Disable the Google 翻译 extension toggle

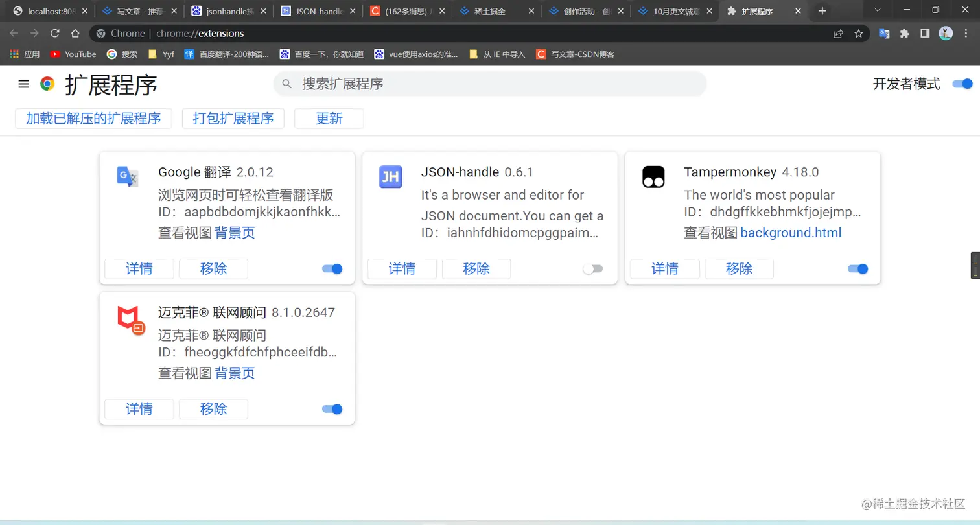click(x=332, y=269)
